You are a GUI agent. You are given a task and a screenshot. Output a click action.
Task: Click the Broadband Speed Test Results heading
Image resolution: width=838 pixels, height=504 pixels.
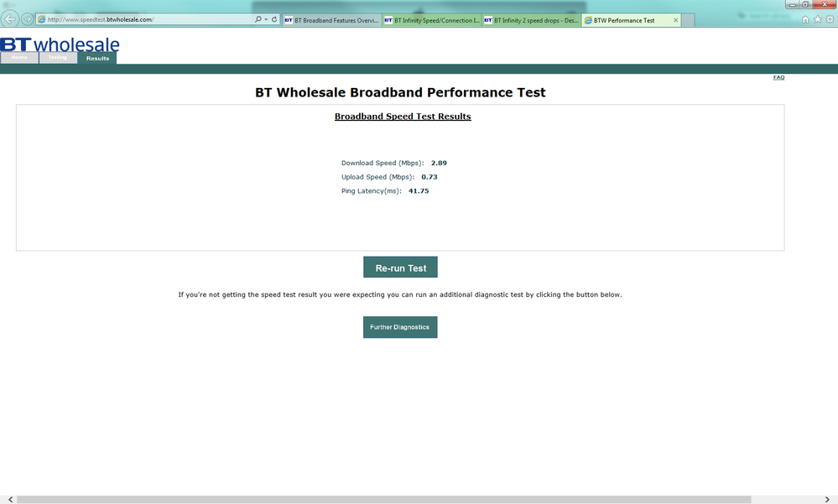pos(403,117)
